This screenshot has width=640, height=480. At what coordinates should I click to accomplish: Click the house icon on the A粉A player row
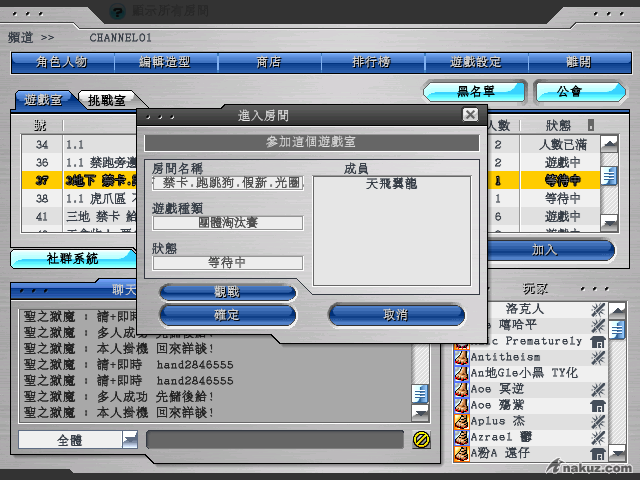tap(598, 453)
